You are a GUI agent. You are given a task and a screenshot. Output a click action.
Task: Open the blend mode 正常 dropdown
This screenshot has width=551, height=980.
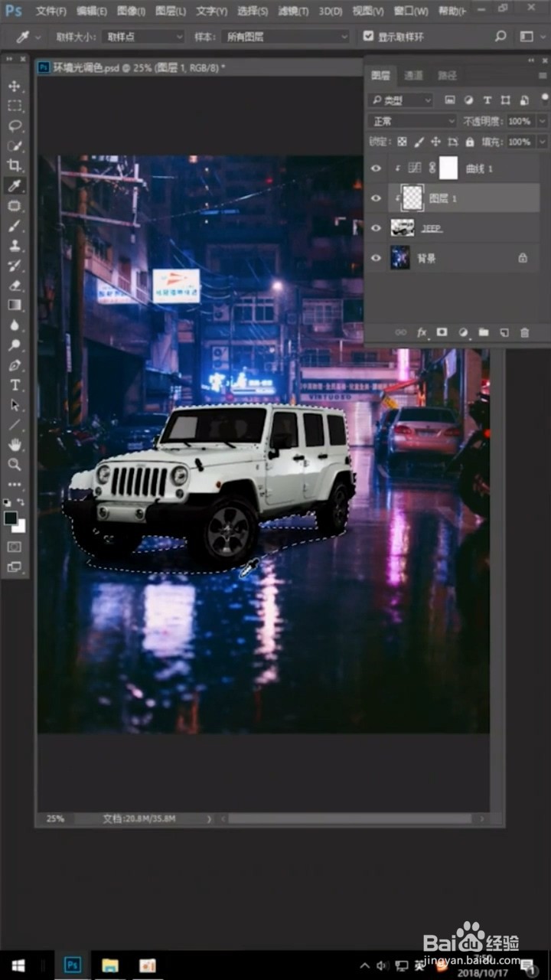[x=412, y=121]
